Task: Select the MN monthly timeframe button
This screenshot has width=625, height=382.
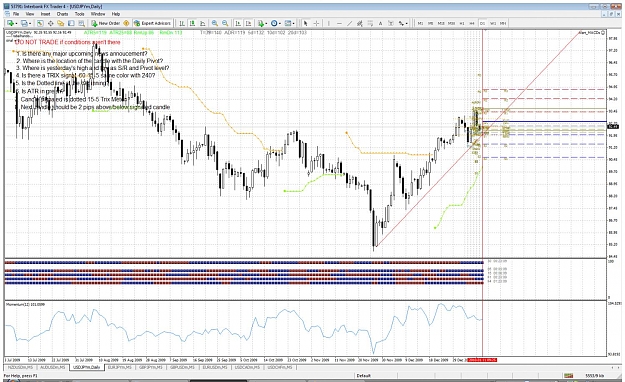Action: tap(503, 23)
